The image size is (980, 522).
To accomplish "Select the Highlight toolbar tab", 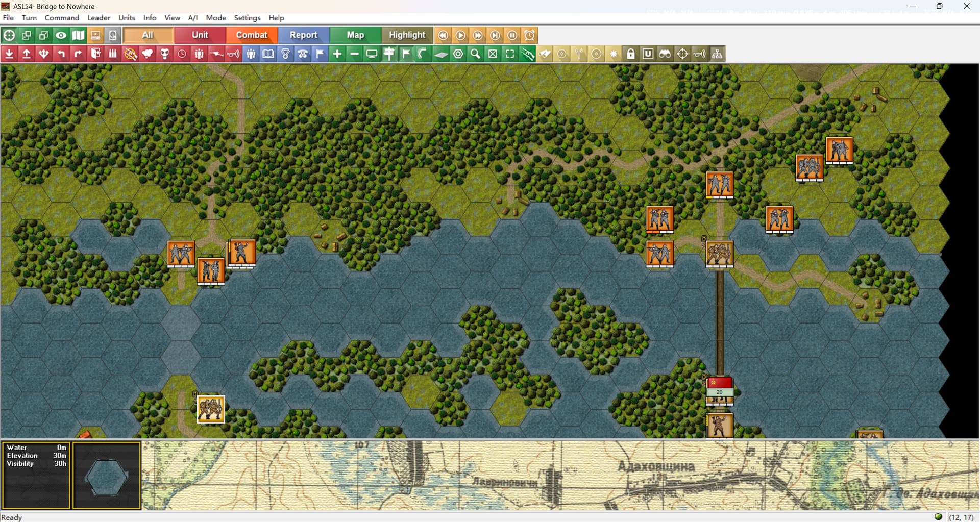I will point(407,35).
